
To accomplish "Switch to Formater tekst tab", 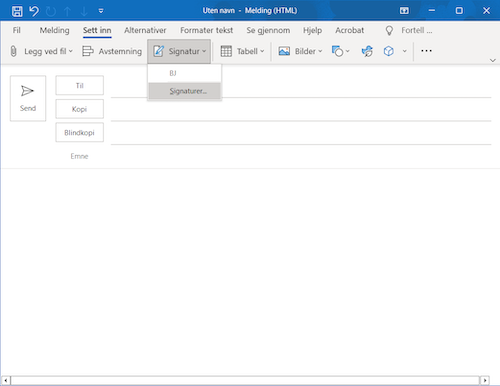I will point(207,30).
